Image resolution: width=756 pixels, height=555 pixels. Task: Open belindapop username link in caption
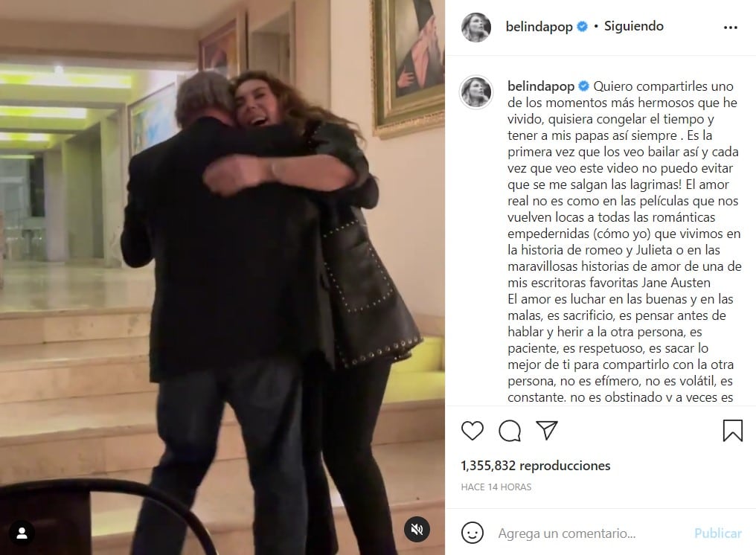click(x=541, y=86)
